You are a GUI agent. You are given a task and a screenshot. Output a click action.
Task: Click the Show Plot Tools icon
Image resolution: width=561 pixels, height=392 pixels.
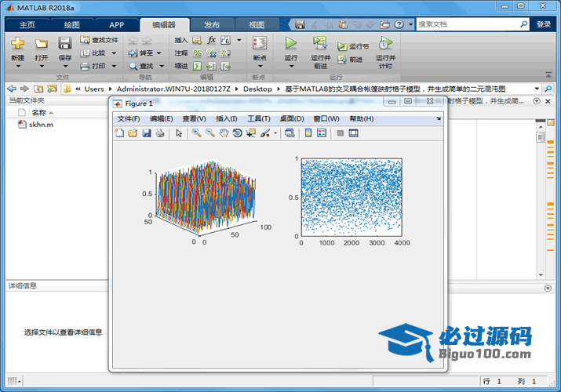(354, 133)
